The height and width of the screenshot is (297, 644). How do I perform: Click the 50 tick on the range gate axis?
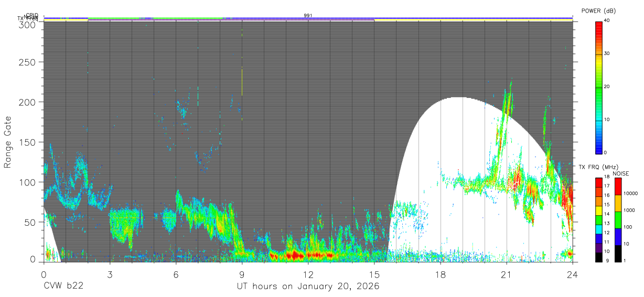[31, 222]
